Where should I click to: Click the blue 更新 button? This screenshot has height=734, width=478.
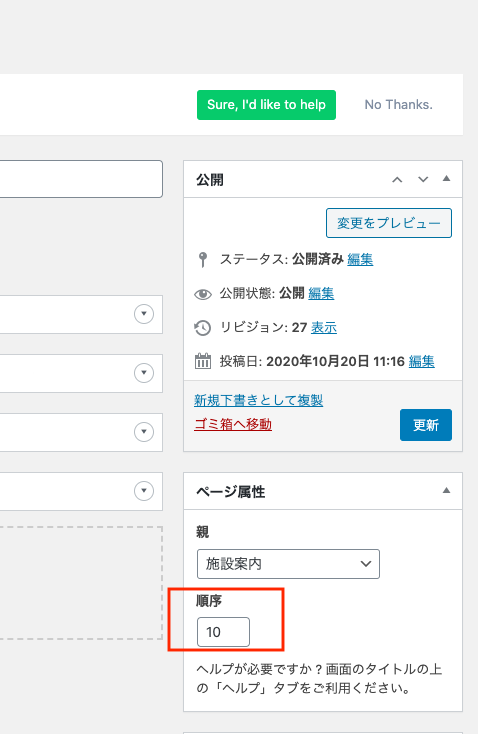426,425
